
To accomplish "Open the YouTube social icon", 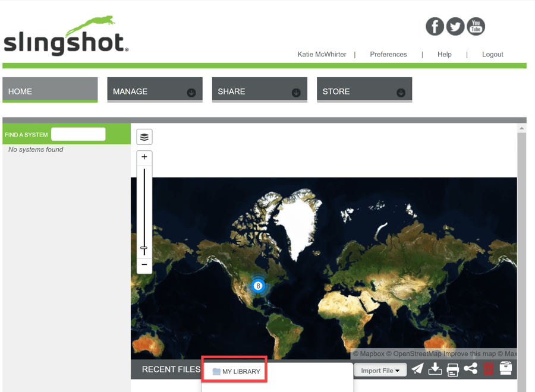I will (x=476, y=26).
